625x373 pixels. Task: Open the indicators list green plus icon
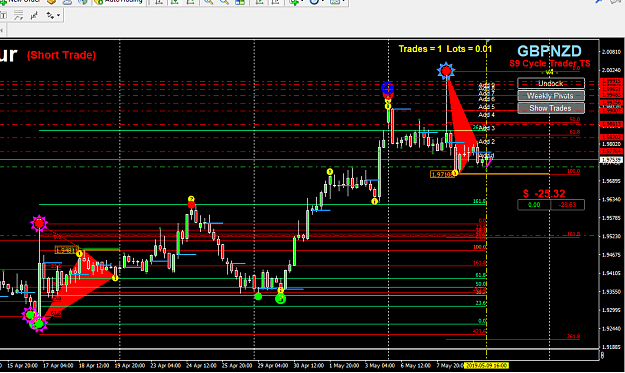pos(294,2)
